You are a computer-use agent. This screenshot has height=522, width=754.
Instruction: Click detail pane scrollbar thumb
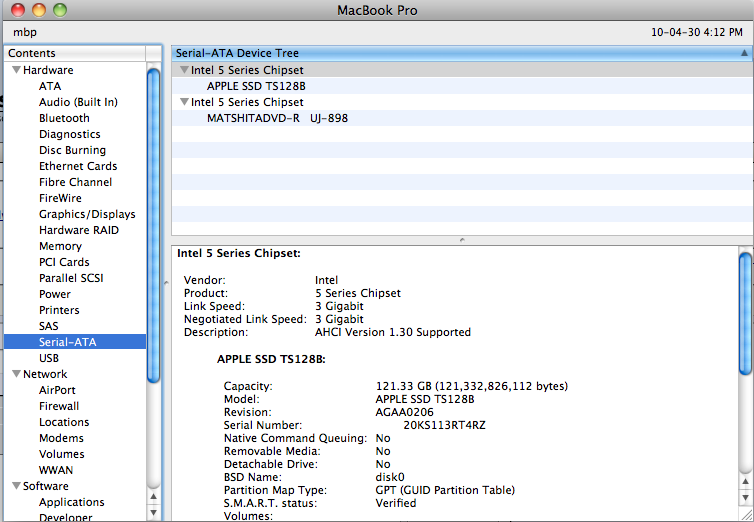(x=745, y=314)
